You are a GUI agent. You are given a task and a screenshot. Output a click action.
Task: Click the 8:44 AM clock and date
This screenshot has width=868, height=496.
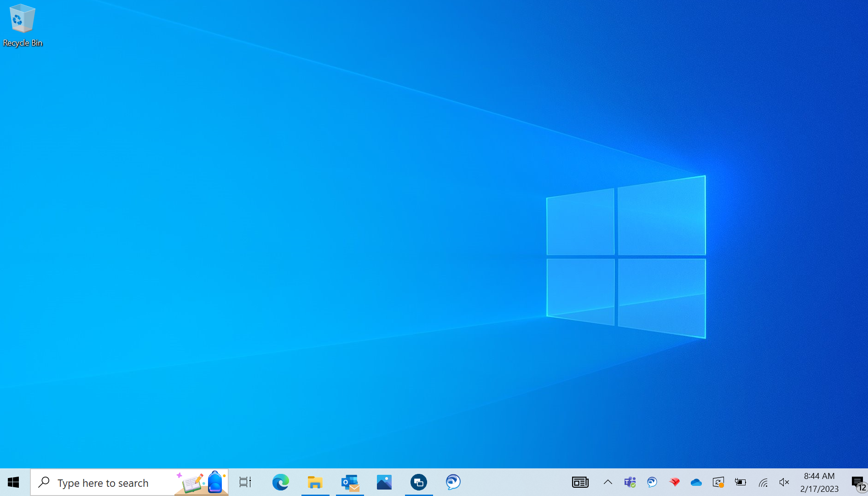pyautogui.click(x=819, y=482)
